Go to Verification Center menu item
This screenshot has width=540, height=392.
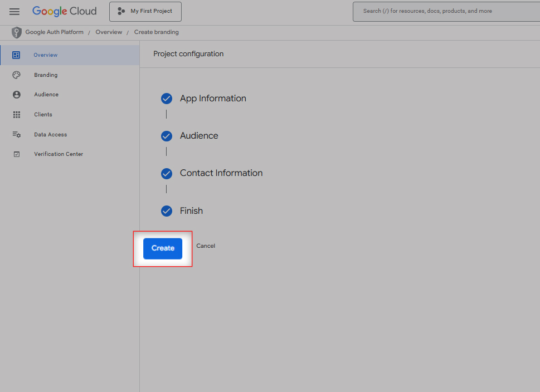(59, 154)
